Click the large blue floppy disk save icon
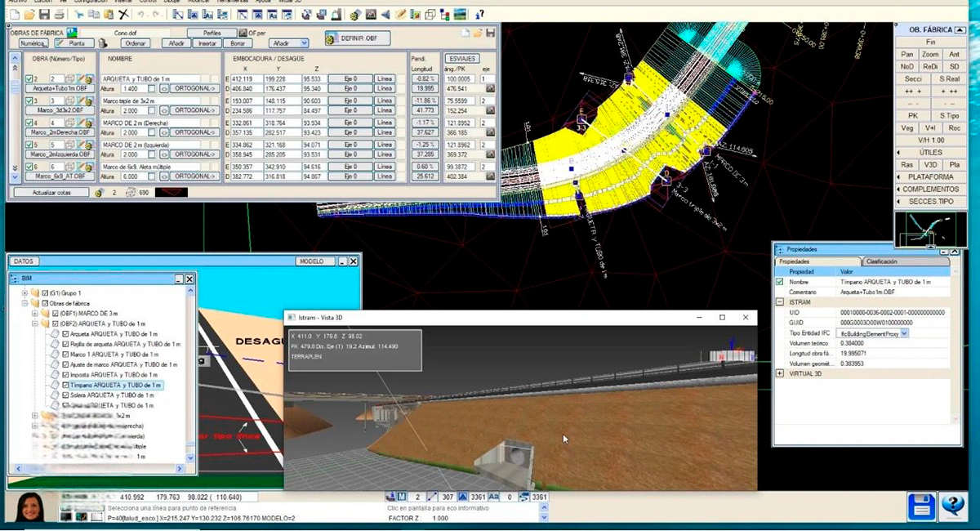Viewport: 980px width, 531px height. tap(922, 506)
